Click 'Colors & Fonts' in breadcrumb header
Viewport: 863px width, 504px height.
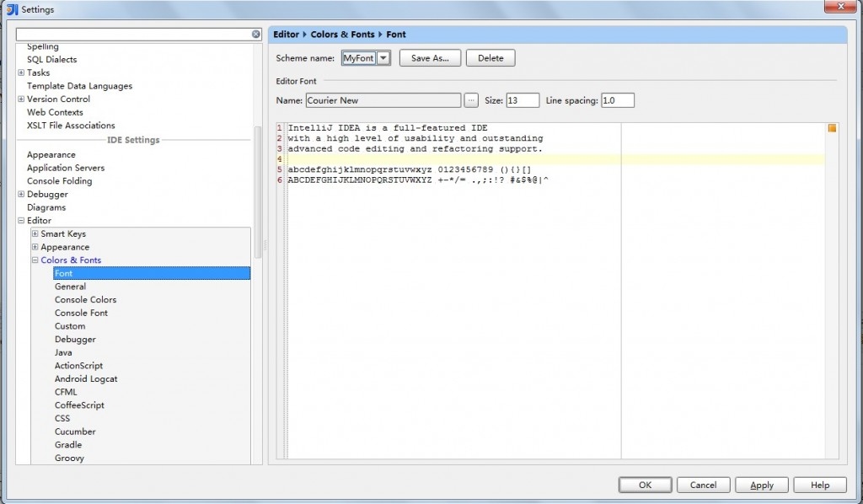click(342, 34)
